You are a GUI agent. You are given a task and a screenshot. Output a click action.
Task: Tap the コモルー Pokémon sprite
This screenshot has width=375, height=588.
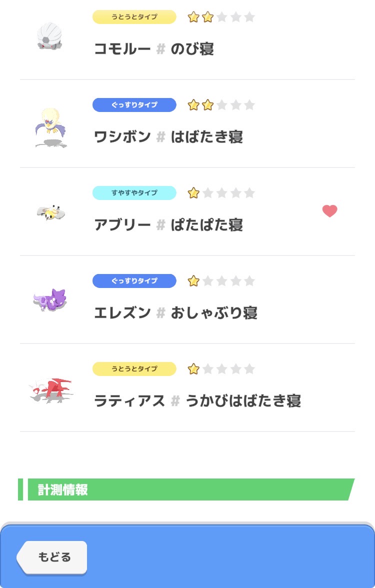pyautogui.click(x=49, y=35)
